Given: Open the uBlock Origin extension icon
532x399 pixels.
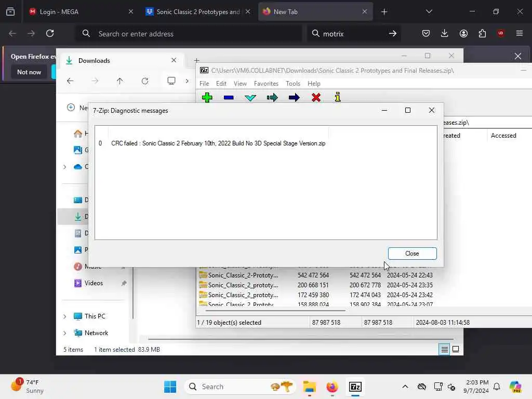Looking at the screenshot, I should point(501,33).
